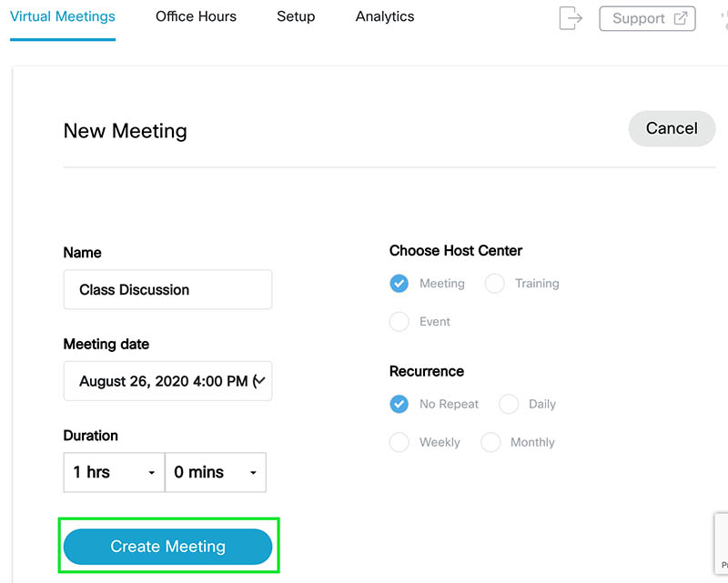Switch to the Office Hours tab
728x583 pixels.
point(196,16)
